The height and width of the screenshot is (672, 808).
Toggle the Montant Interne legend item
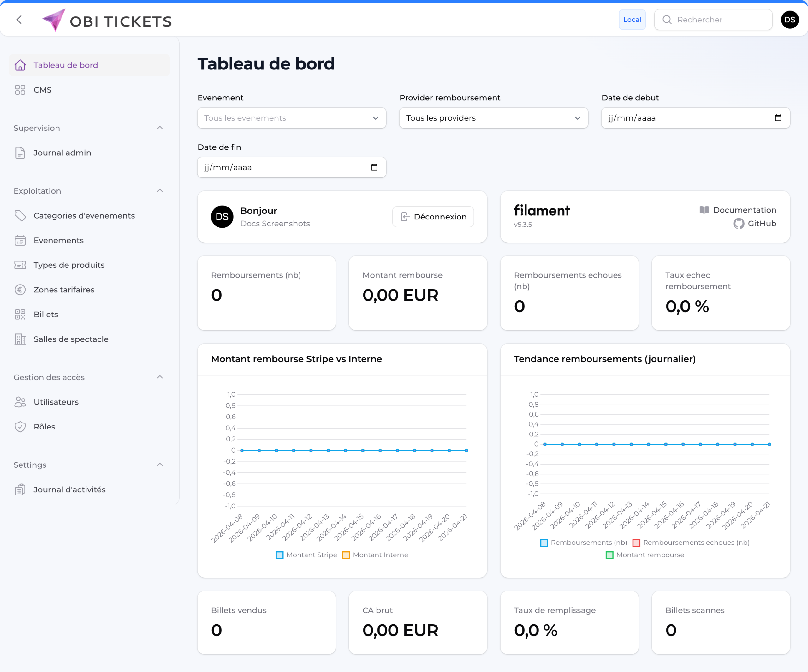[x=375, y=555]
